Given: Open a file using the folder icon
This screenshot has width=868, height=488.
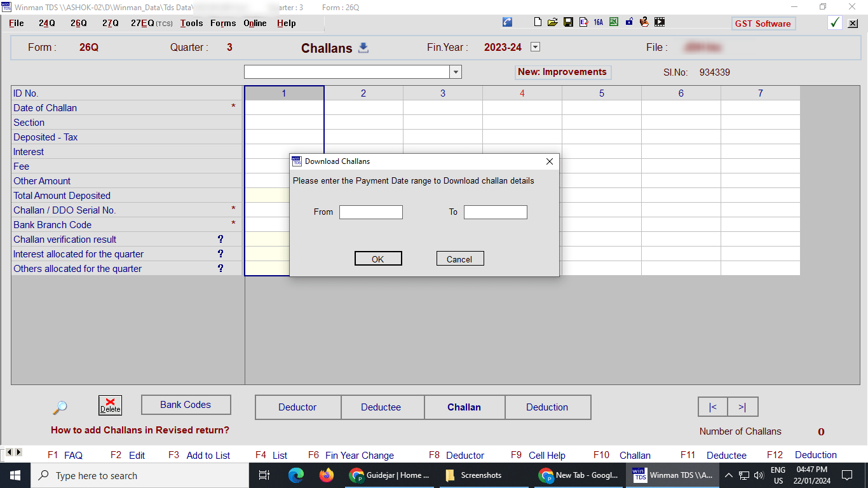Looking at the screenshot, I should [553, 22].
